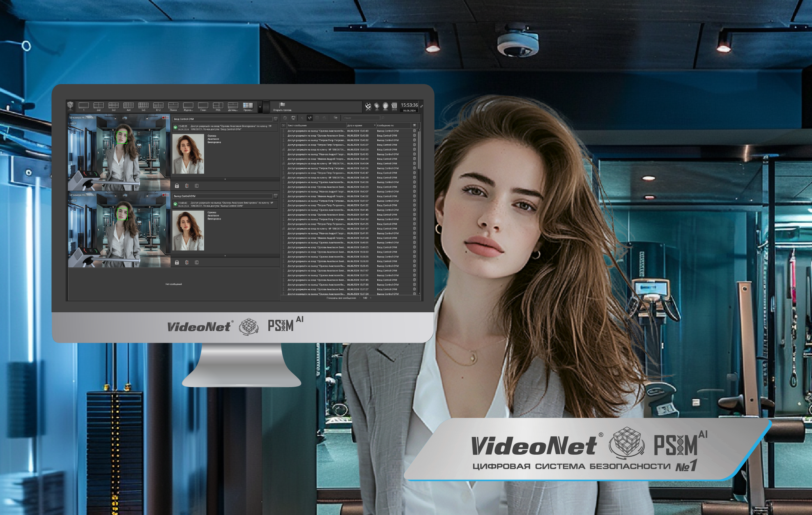Click the dimmed table icon in journal toolbar
This screenshot has height=515, width=812.
pos(317,118)
